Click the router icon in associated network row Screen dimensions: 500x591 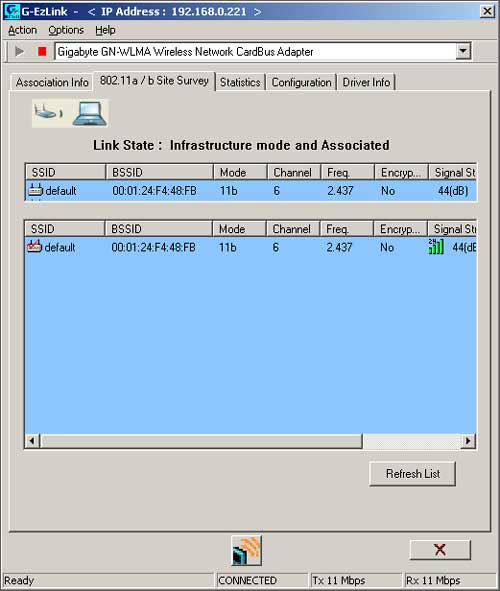click(36, 190)
